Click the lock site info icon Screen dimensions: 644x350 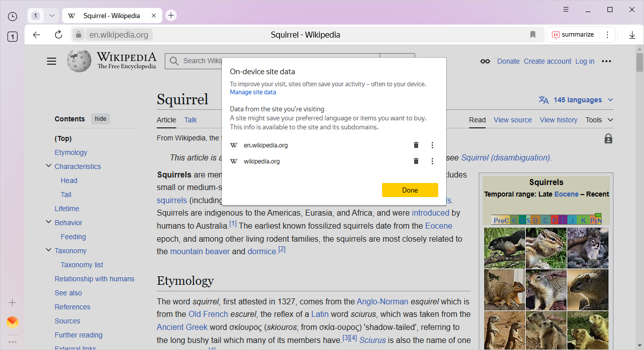pos(78,35)
